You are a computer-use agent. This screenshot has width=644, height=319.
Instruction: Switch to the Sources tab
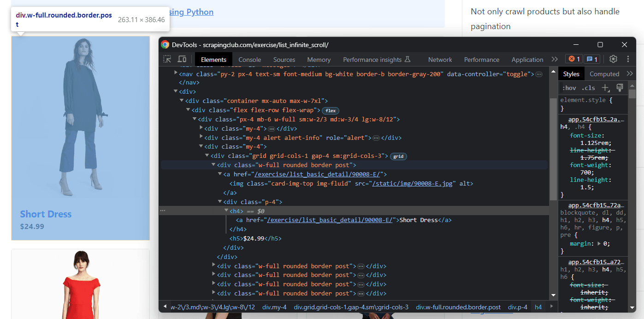(284, 60)
